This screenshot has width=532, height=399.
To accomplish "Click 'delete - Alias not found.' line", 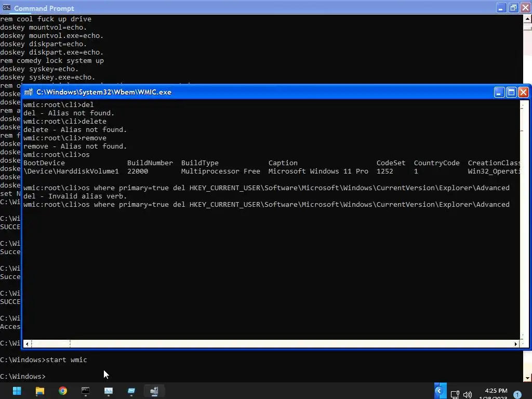I will click(x=75, y=129).
